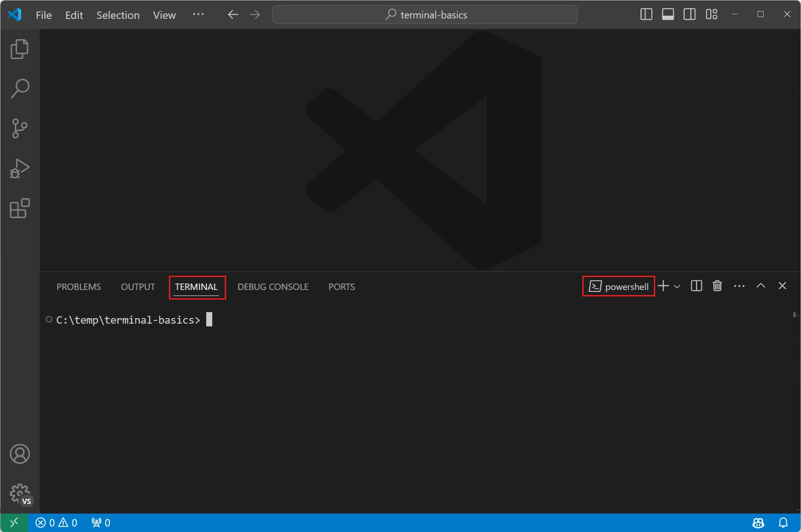Select the Search icon
This screenshot has height=532, width=801.
(x=19, y=89)
